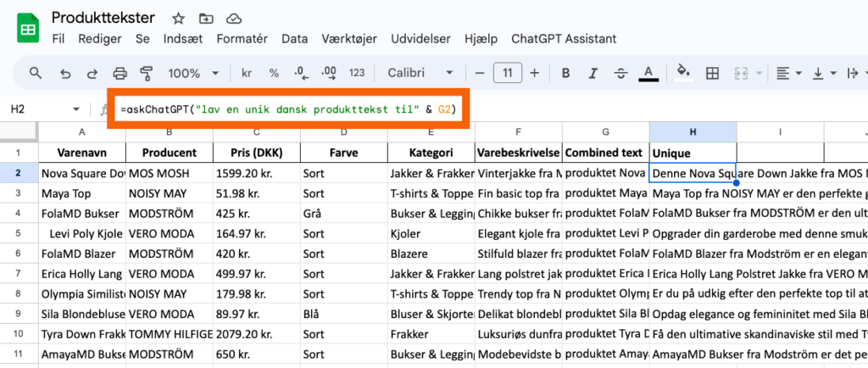Open the Fil menu
The image size is (868, 368).
pyautogui.click(x=58, y=39)
